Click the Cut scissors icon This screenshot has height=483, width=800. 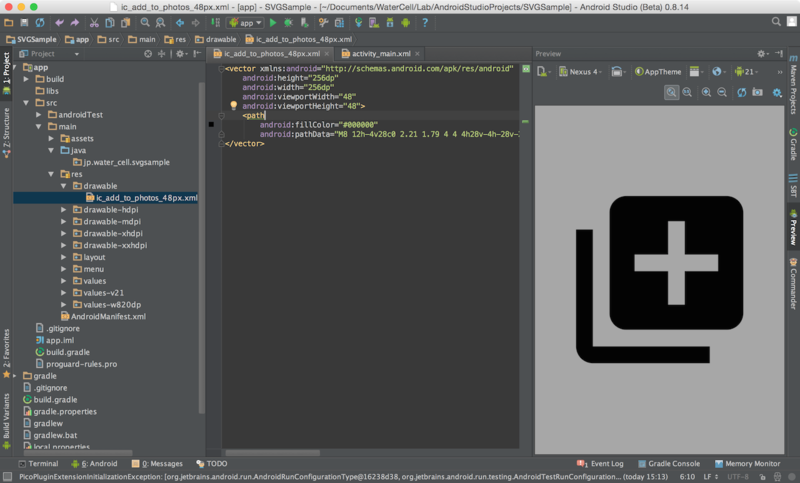pyautogui.click(x=94, y=22)
